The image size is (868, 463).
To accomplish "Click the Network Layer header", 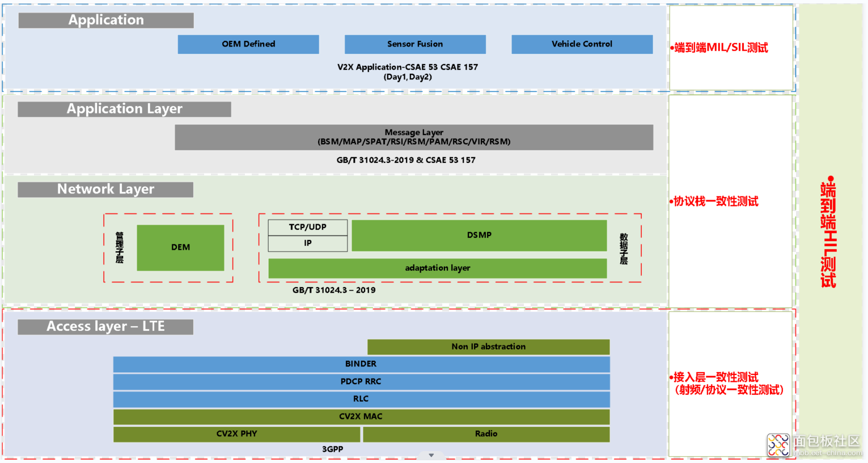I will click(105, 190).
